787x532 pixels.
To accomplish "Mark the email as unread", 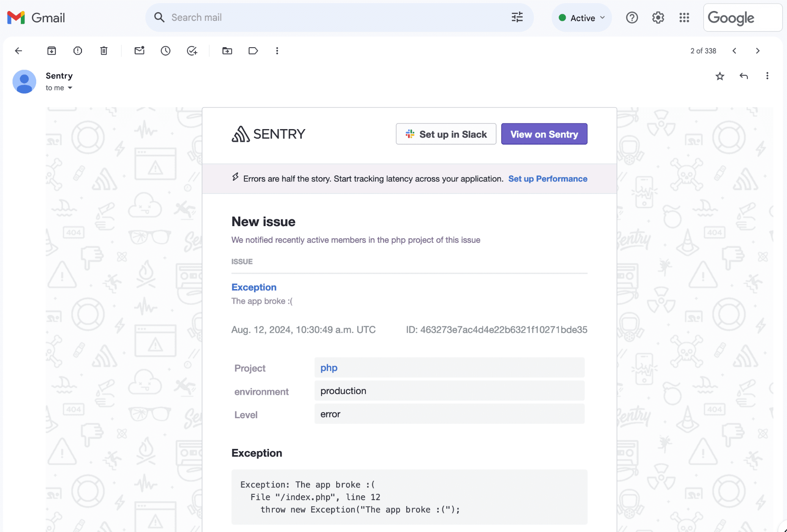I will pyautogui.click(x=139, y=51).
